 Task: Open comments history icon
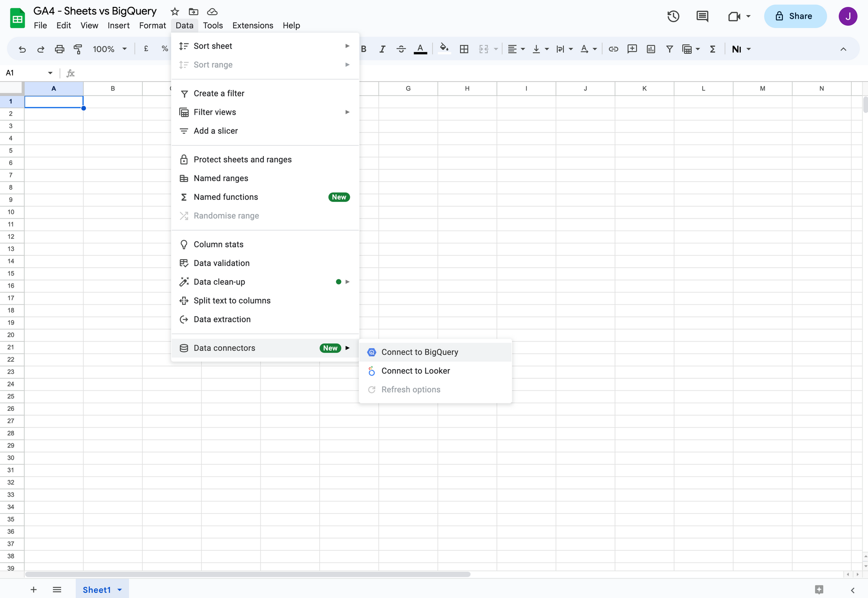702,17
